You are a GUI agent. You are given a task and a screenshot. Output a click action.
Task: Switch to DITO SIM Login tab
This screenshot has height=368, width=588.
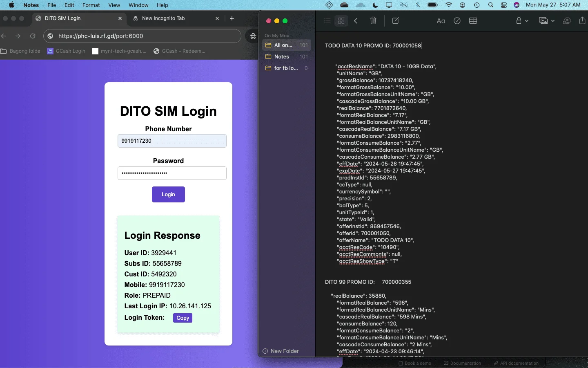[79, 18]
